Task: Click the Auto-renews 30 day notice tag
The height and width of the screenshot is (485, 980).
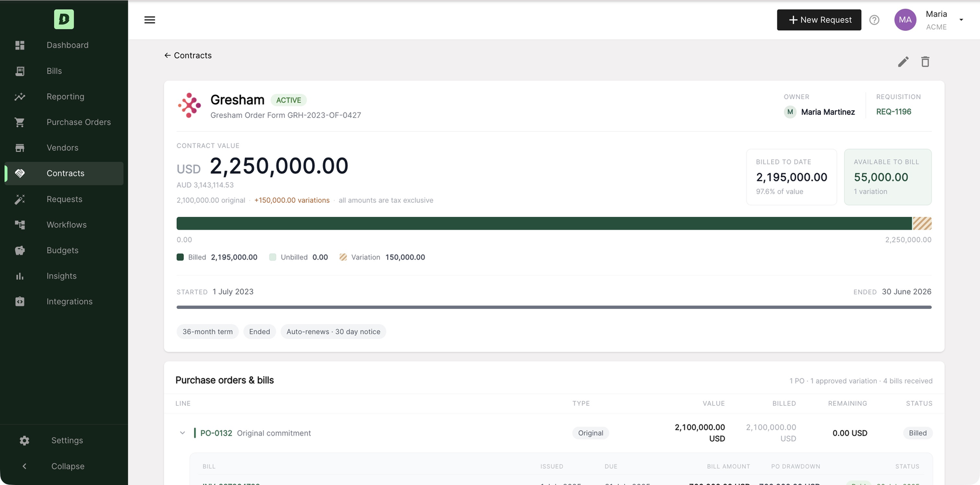Action: tap(334, 332)
